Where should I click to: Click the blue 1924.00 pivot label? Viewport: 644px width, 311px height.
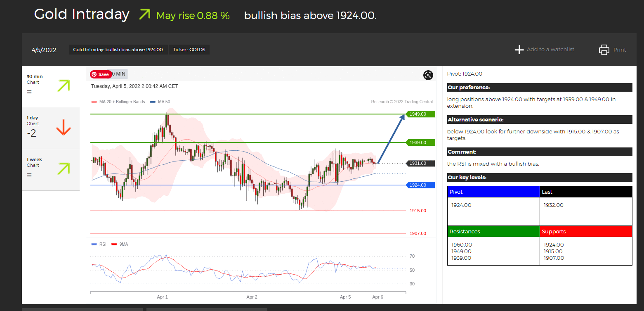pyautogui.click(x=420, y=185)
